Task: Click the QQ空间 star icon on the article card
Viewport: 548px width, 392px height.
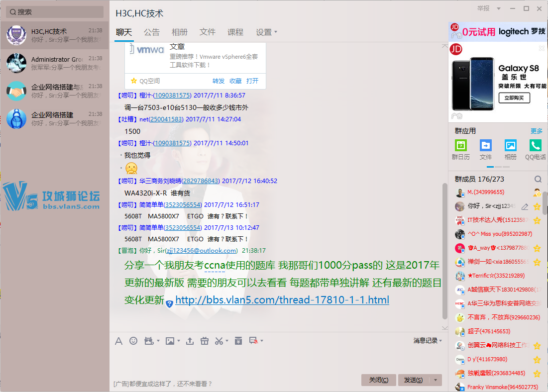Action: pyautogui.click(x=133, y=81)
